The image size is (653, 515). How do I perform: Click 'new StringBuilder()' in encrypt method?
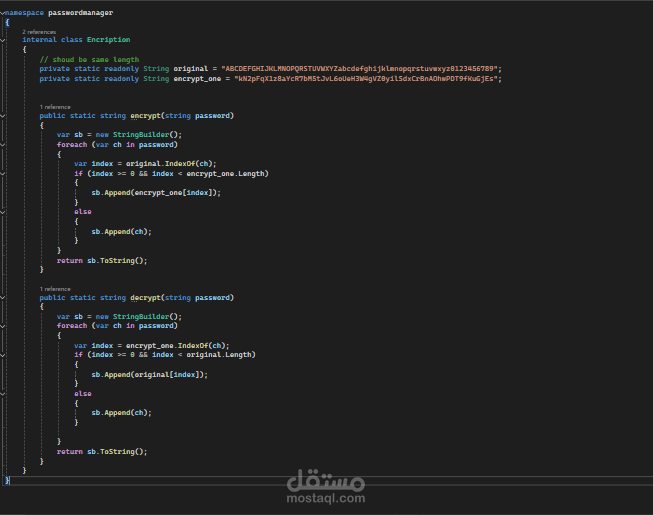point(137,135)
